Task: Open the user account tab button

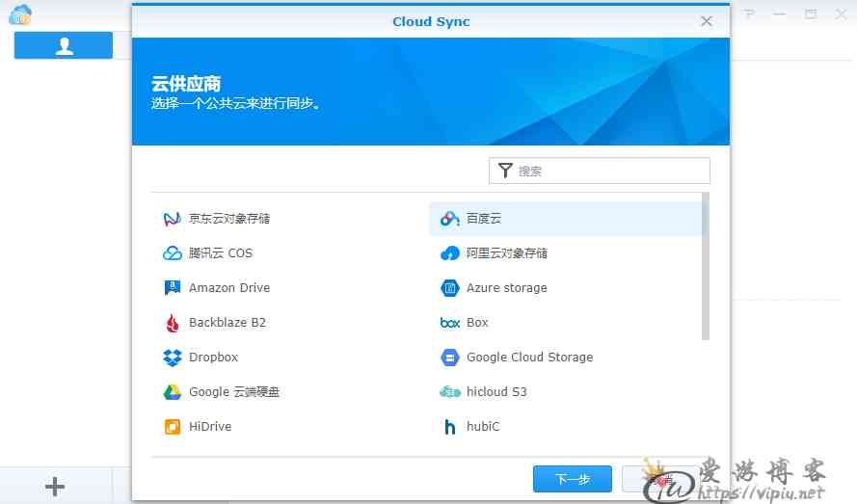Action: click(64, 45)
